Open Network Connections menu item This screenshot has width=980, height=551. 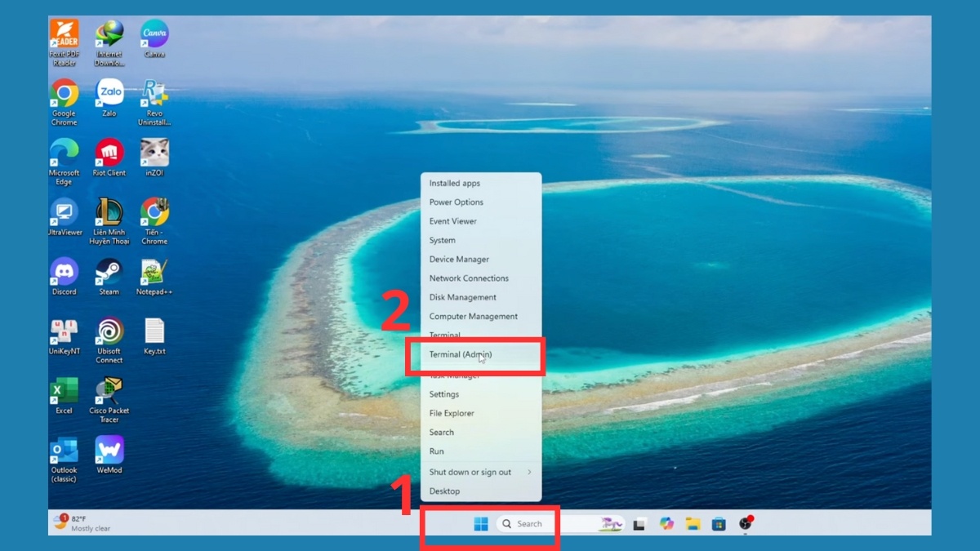[481, 278]
